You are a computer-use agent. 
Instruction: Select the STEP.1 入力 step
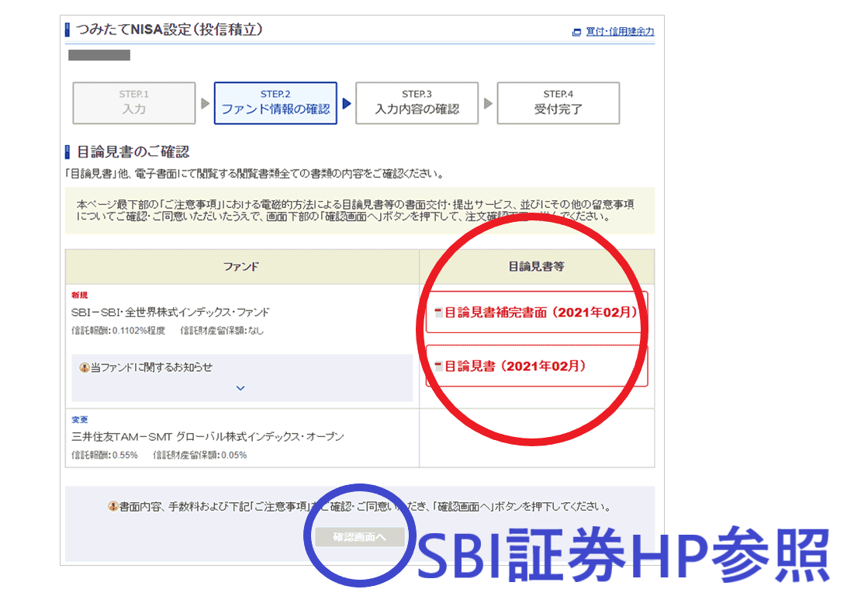134,103
